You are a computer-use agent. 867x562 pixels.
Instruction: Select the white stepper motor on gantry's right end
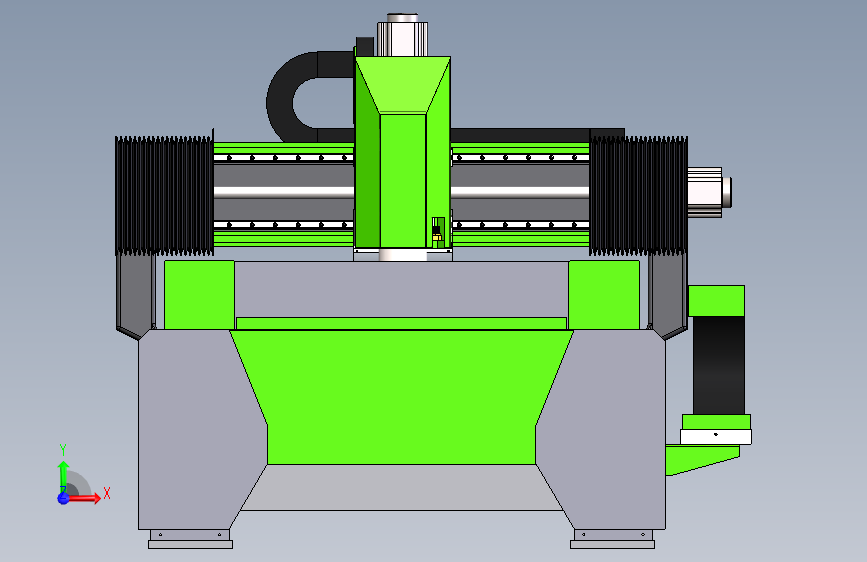click(x=709, y=192)
